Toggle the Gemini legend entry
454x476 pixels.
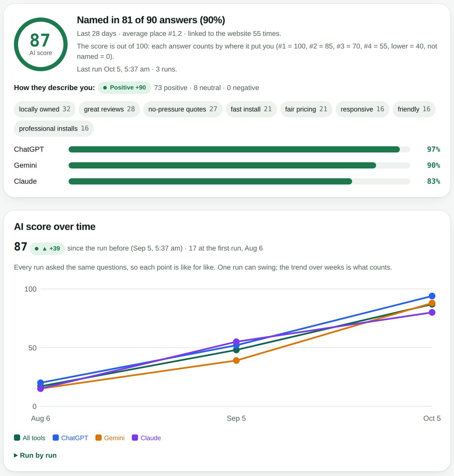coord(110,438)
